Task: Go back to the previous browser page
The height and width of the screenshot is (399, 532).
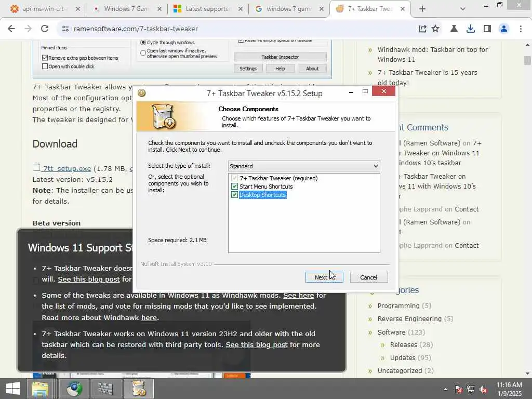Action: tap(11, 29)
